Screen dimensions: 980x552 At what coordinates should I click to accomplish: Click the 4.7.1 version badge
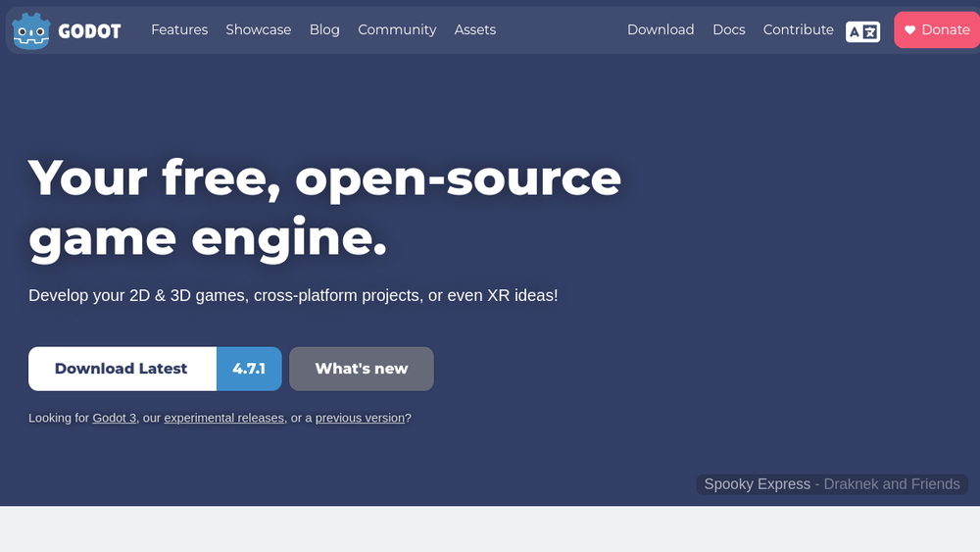tap(249, 369)
